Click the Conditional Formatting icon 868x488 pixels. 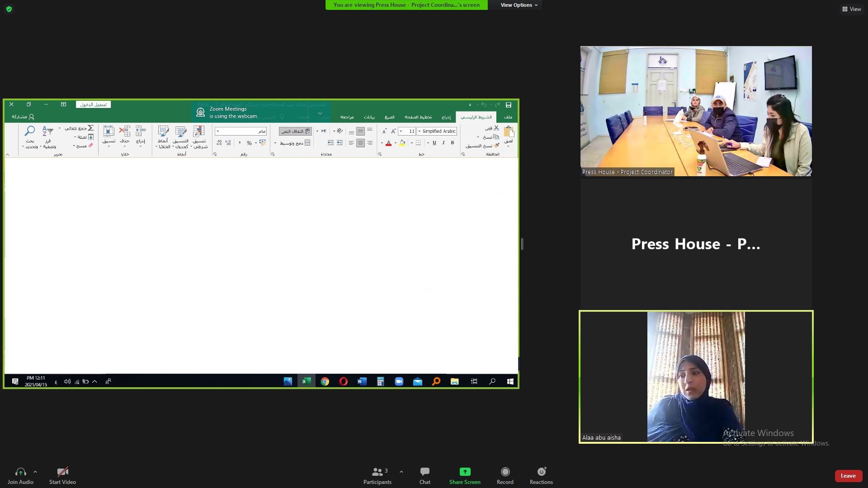point(199,132)
